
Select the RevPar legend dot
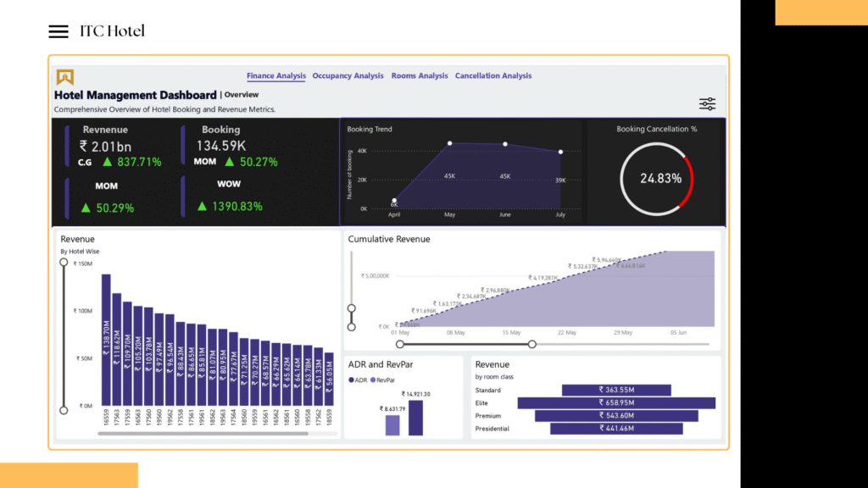click(372, 380)
